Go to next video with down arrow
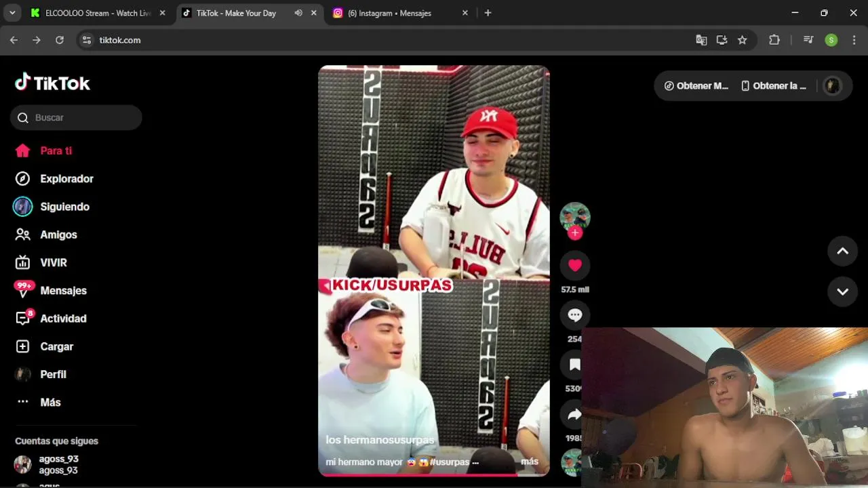 pos(842,291)
